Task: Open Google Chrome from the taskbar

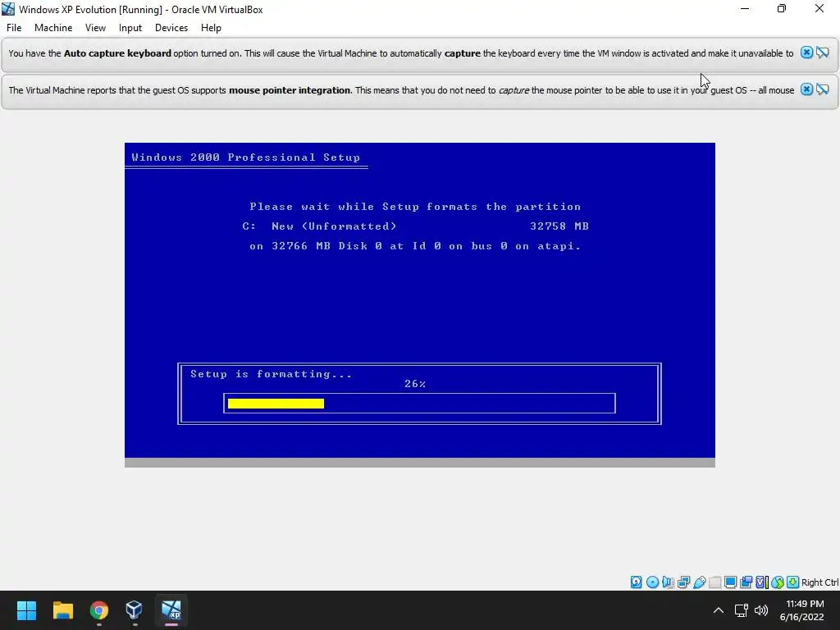Action: tap(98, 610)
